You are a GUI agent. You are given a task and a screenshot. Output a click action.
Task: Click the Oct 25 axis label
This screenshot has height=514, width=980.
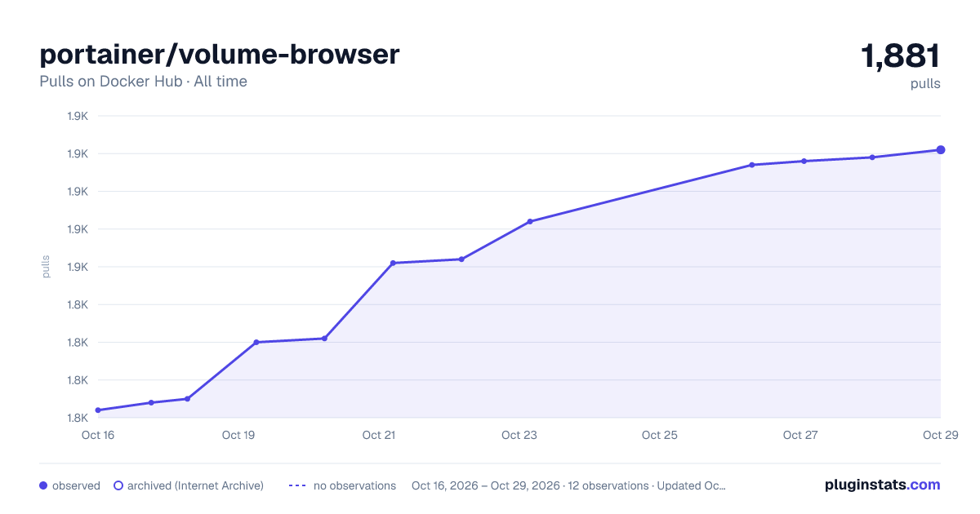tap(660, 435)
